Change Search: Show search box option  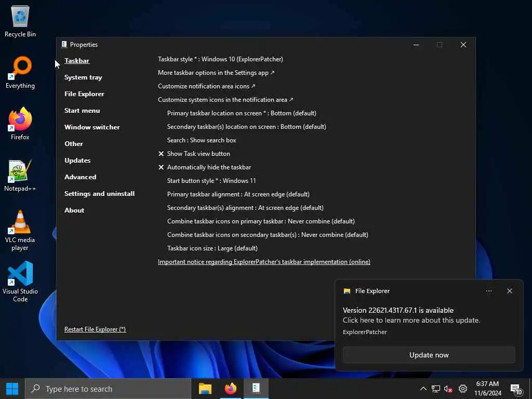click(x=202, y=140)
